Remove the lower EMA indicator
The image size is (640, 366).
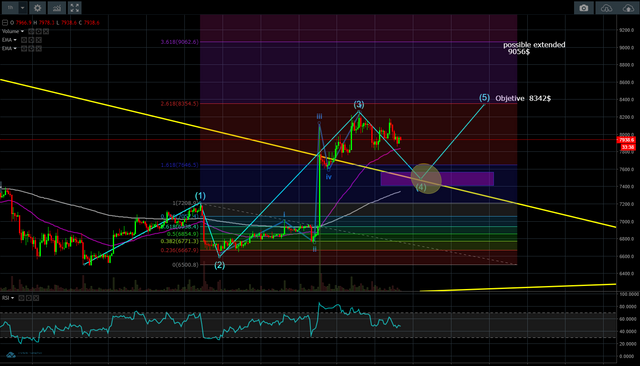pos(38,49)
